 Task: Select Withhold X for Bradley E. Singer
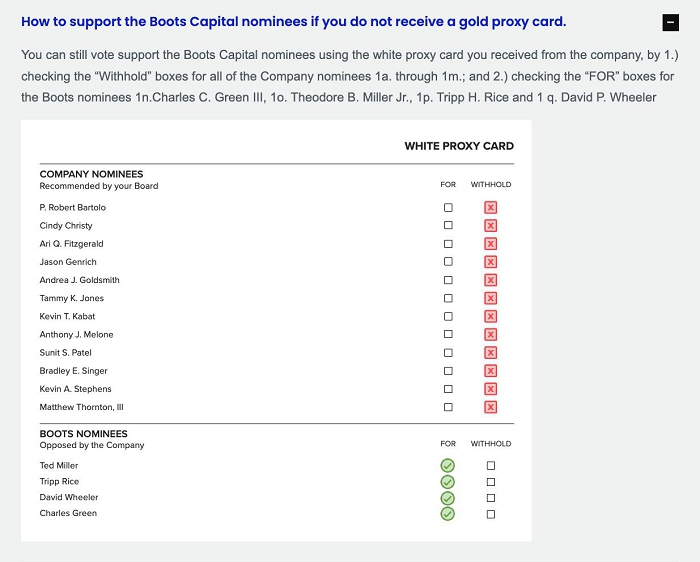click(x=490, y=371)
